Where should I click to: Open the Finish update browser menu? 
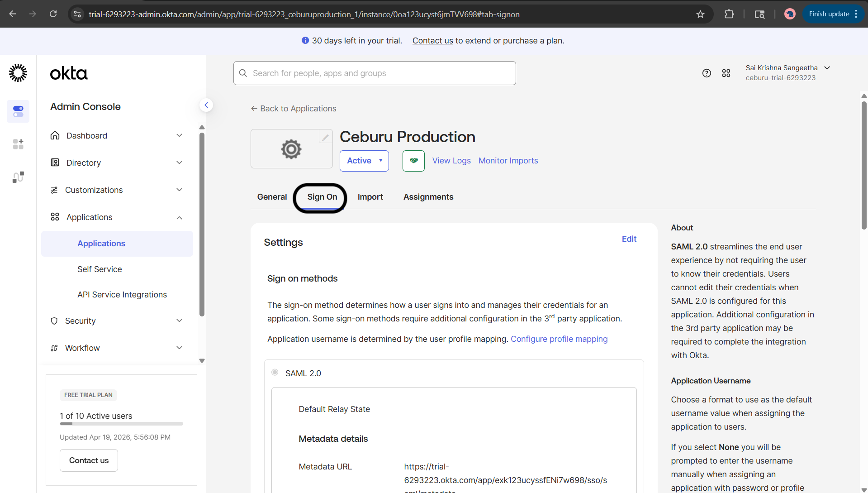(x=833, y=14)
